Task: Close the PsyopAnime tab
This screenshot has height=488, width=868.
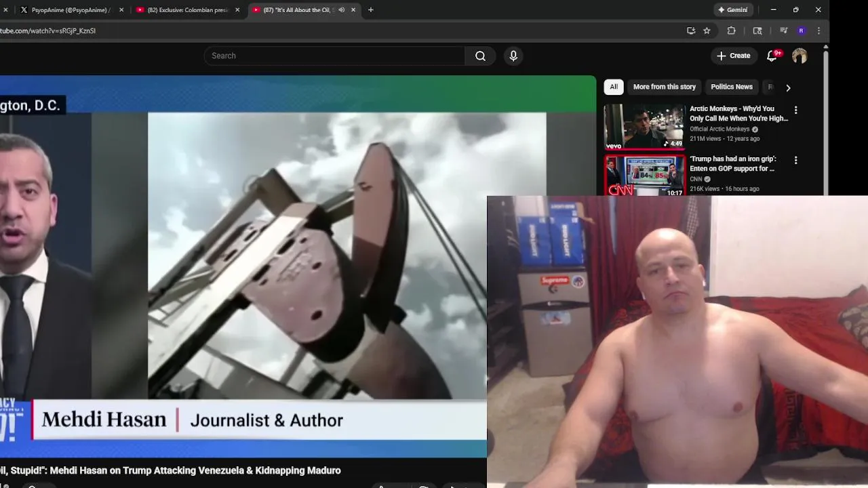Action: (x=121, y=10)
